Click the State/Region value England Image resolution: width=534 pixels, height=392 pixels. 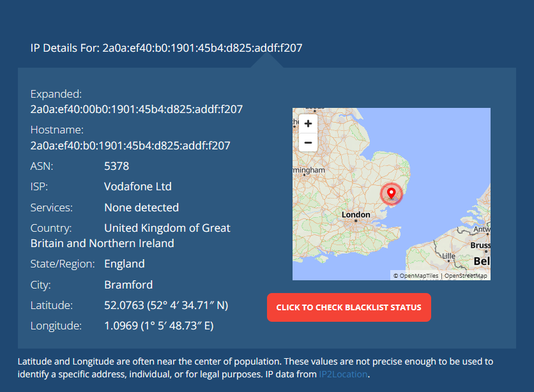125,264
